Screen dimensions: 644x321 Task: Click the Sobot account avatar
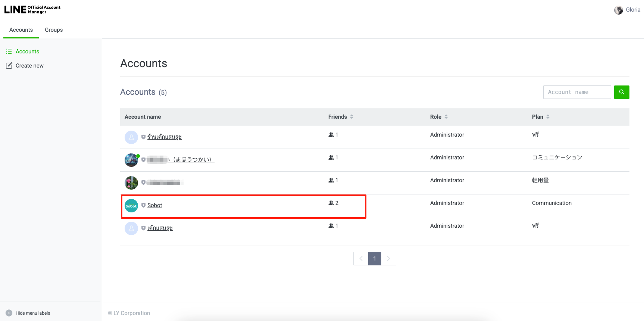pos(131,206)
